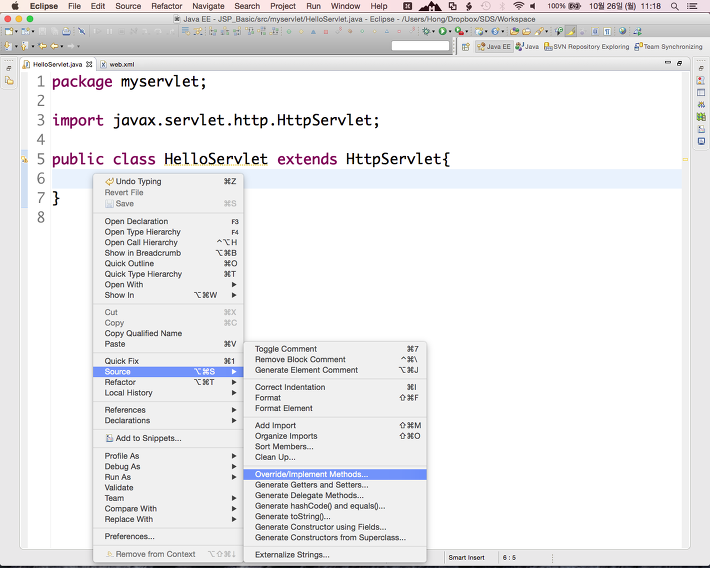Click the quick access search field
Image resolution: width=710 pixels, height=568 pixels.
click(420, 46)
